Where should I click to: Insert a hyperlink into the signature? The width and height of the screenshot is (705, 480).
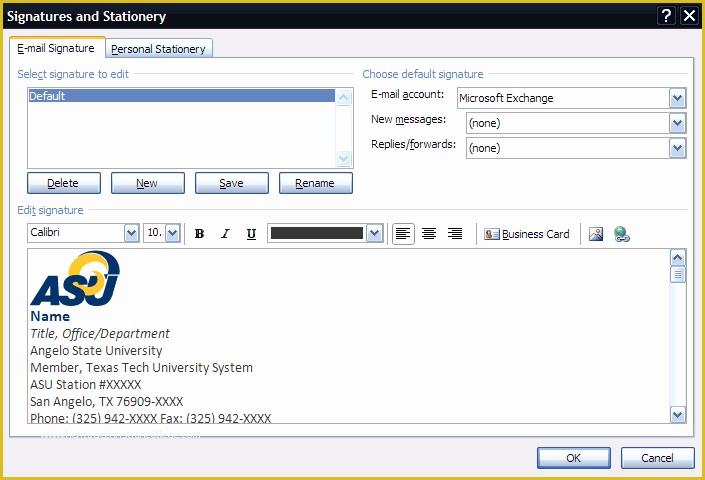(622, 234)
